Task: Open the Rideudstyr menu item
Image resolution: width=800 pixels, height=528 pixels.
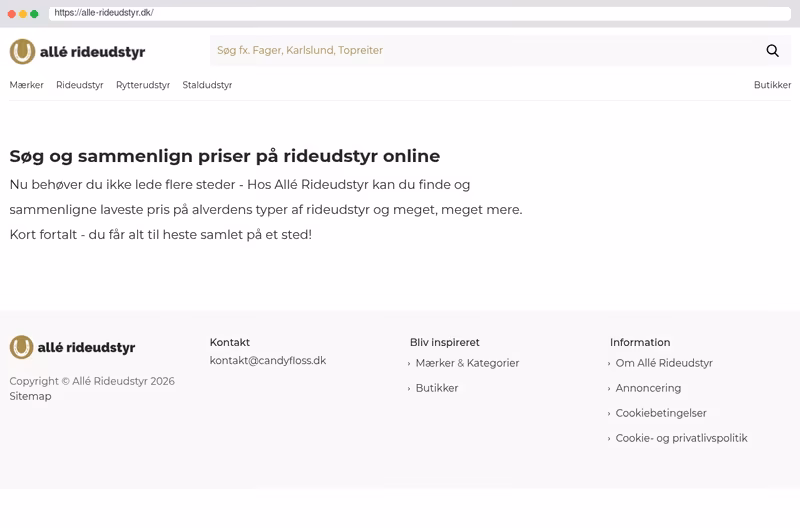Action: (x=80, y=85)
